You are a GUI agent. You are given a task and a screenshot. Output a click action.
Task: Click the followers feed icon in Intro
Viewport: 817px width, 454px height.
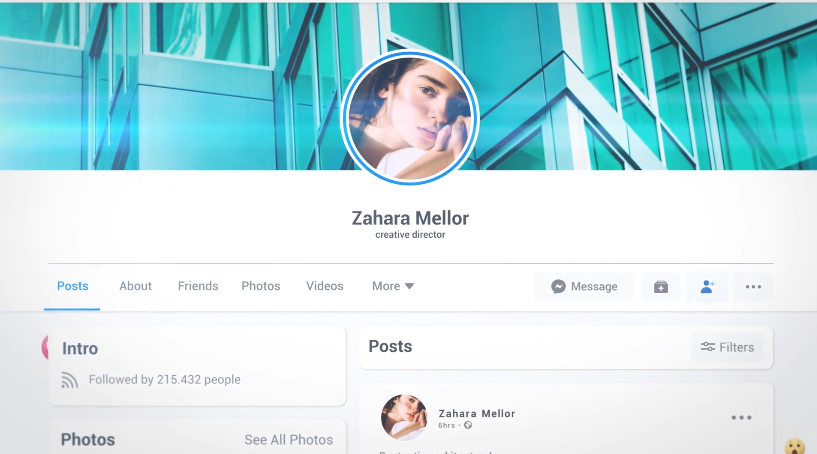(x=69, y=380)
